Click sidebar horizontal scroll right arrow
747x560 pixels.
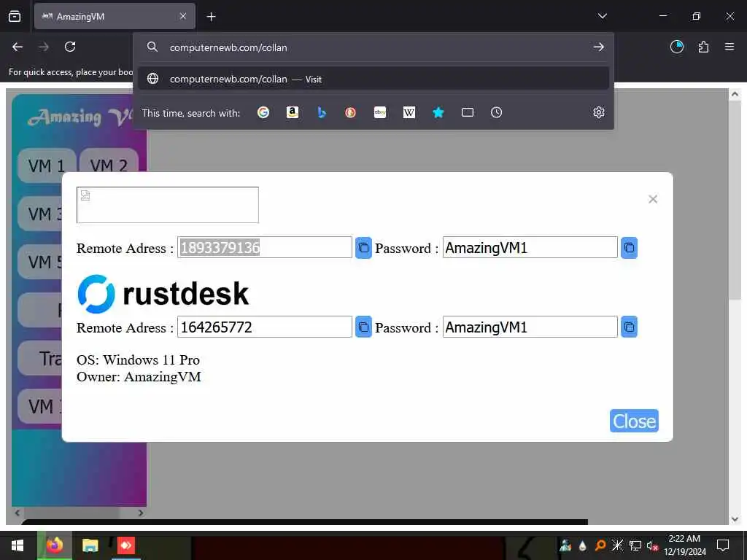[141, 513]
